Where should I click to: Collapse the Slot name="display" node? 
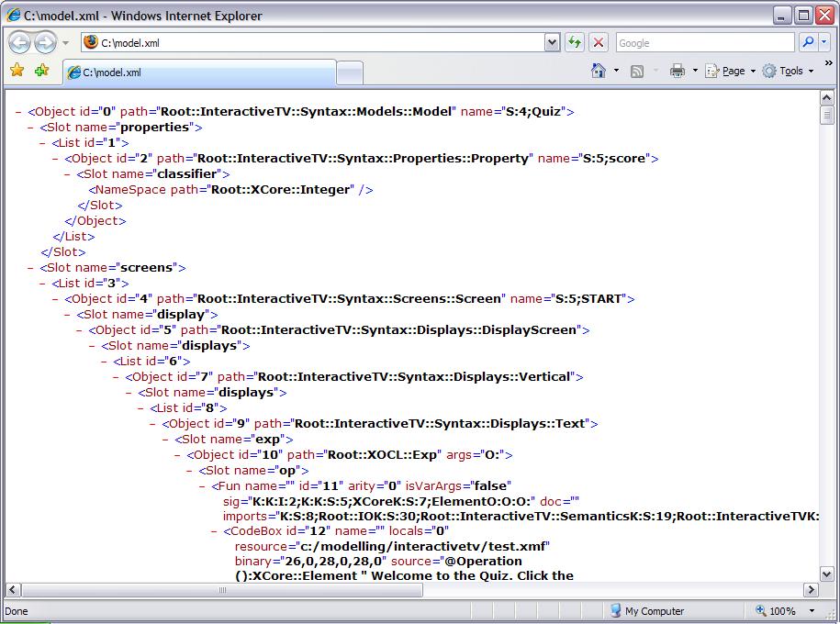coord(68,315)
